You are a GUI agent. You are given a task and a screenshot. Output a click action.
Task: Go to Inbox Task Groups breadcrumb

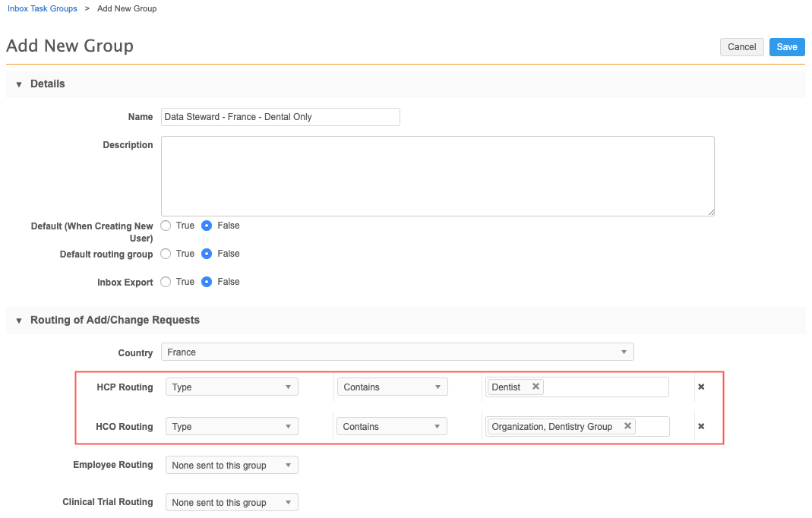tap(43, 8)
